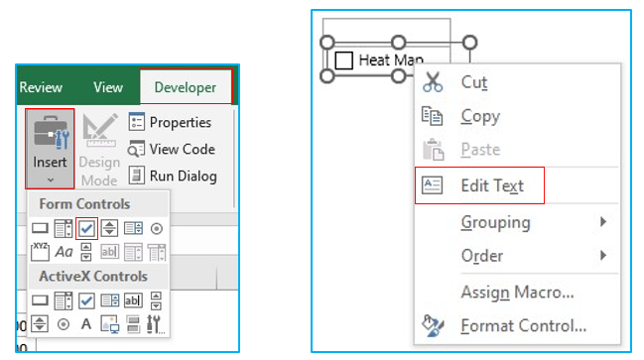Viewport: 644px width, 360px height.
Task: Tick the Heat Map checkbox
Action: click(343, 60)
